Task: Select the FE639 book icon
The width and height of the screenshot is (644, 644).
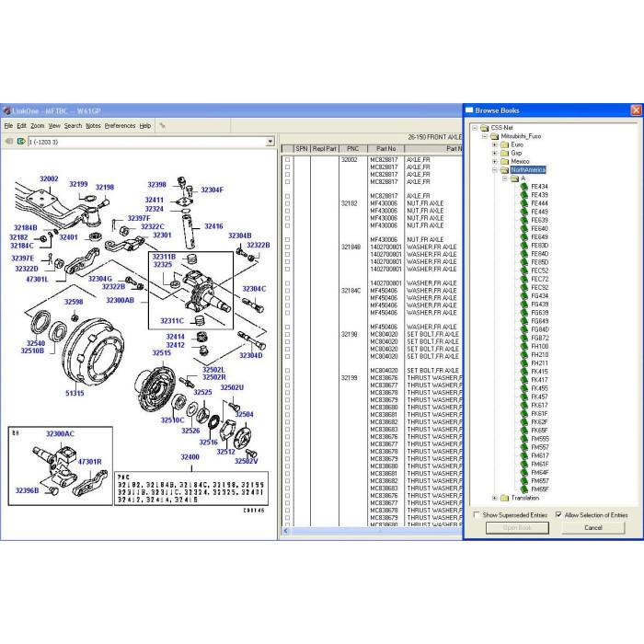Action: pyautogui.click(x=523, y=221)
